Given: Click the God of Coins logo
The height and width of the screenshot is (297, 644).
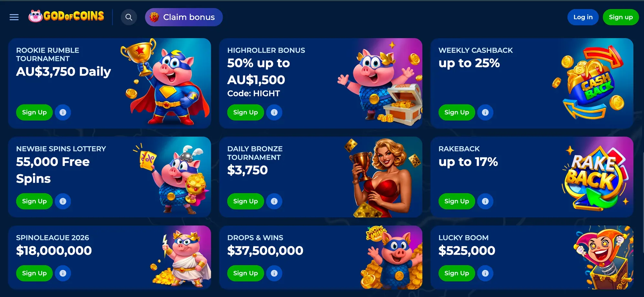Looking at the screenshot, I should pos(67,16).
